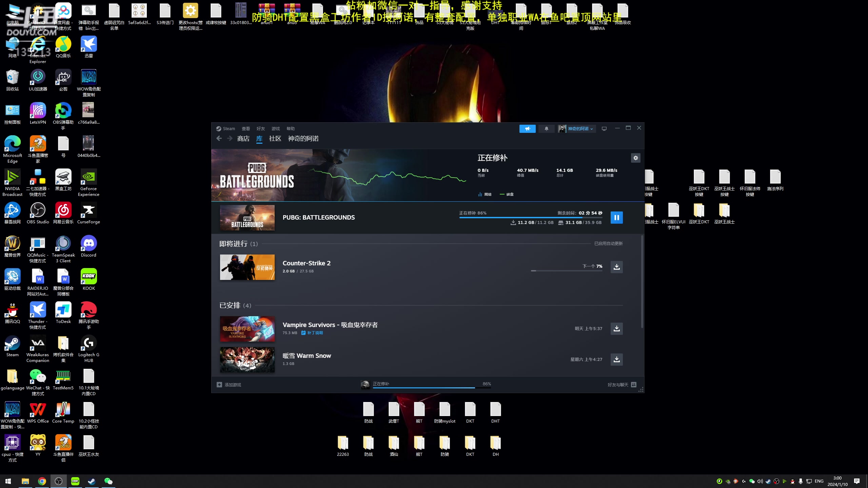868x488 pixels.
Task: Open the taskbar notification center
Action: (x=857, y=481)
